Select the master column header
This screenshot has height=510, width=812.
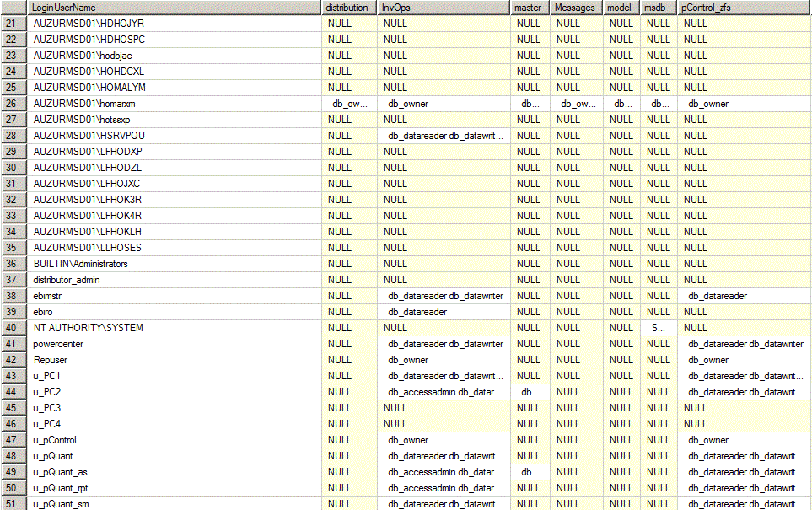pyautogui.click(x=530, y=8)
